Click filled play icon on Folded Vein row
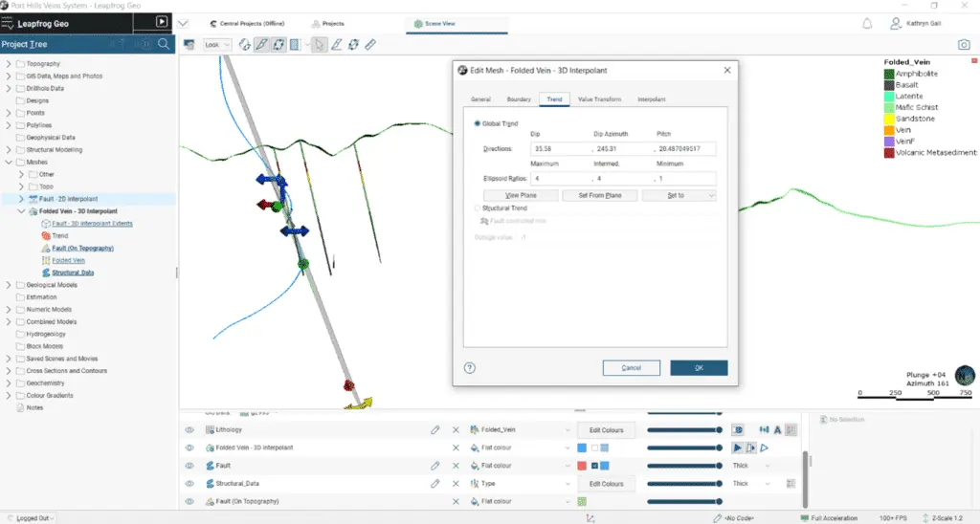Screen dimensions: 980x524 pos(738,448)
